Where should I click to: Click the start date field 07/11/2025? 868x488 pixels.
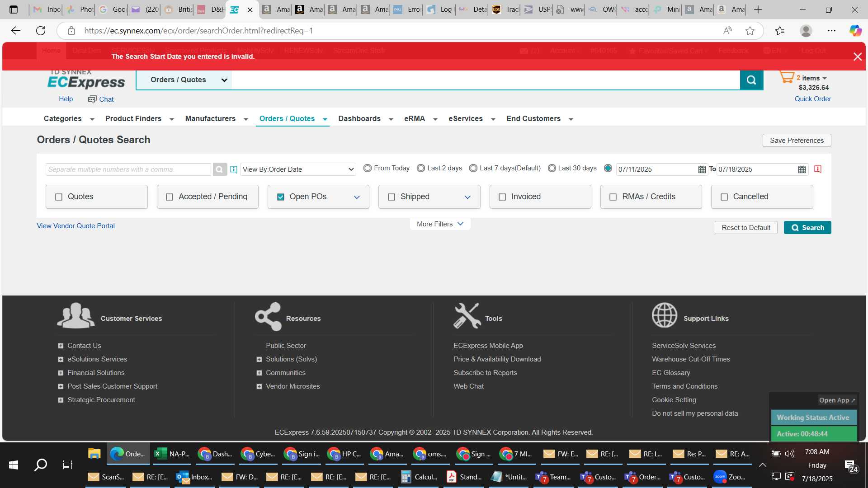coord(656,169)
